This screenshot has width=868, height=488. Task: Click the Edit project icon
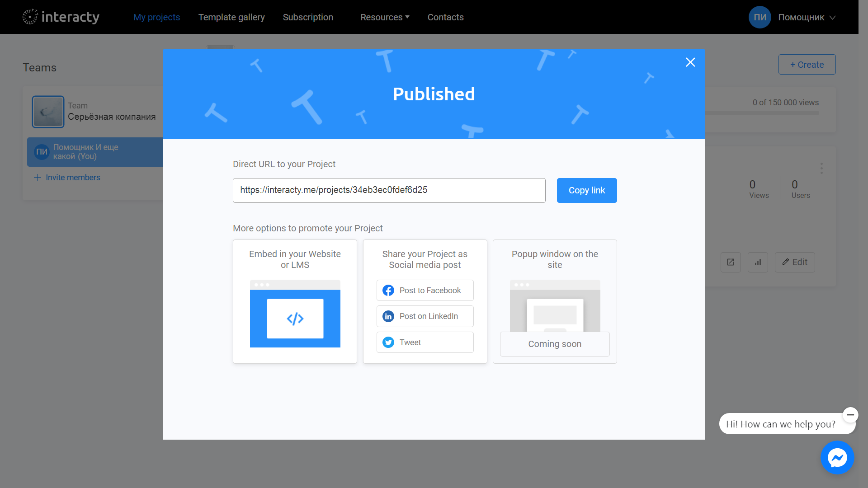(x=795, y=262)
